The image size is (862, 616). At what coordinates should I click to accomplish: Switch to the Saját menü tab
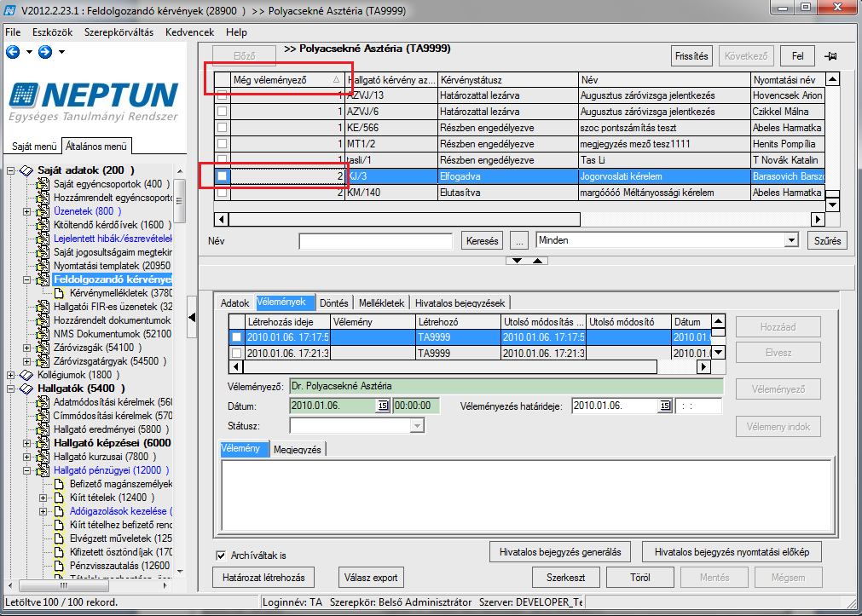pyautogui.click(x=34, y=147)
